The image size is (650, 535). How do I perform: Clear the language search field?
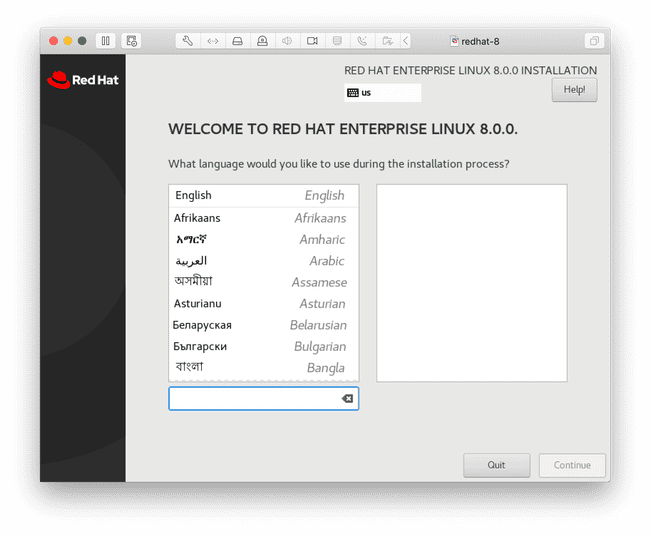347,399
